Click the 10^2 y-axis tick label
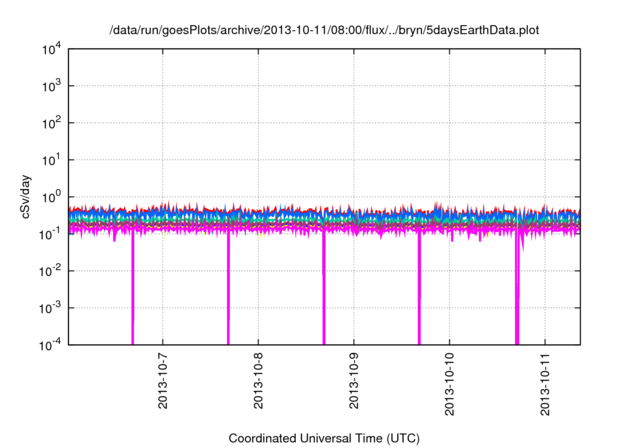The width and height of the screenshot is (640, 448). point(51,123)
